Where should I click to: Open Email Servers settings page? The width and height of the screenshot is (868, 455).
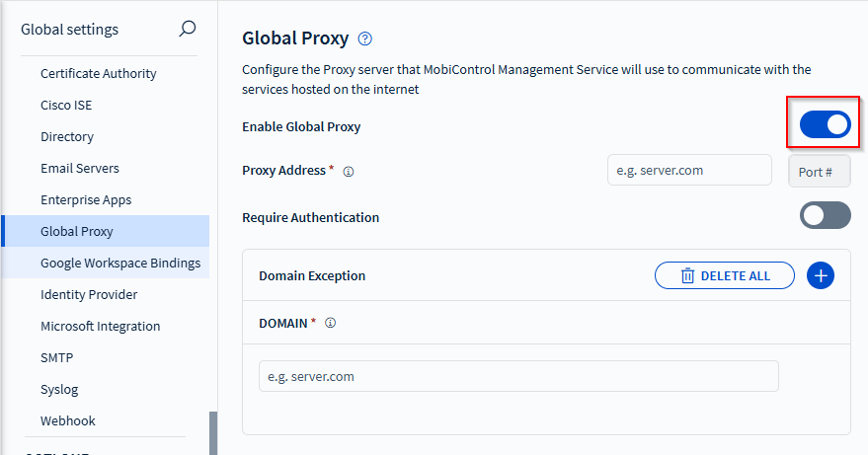point(79,168)
